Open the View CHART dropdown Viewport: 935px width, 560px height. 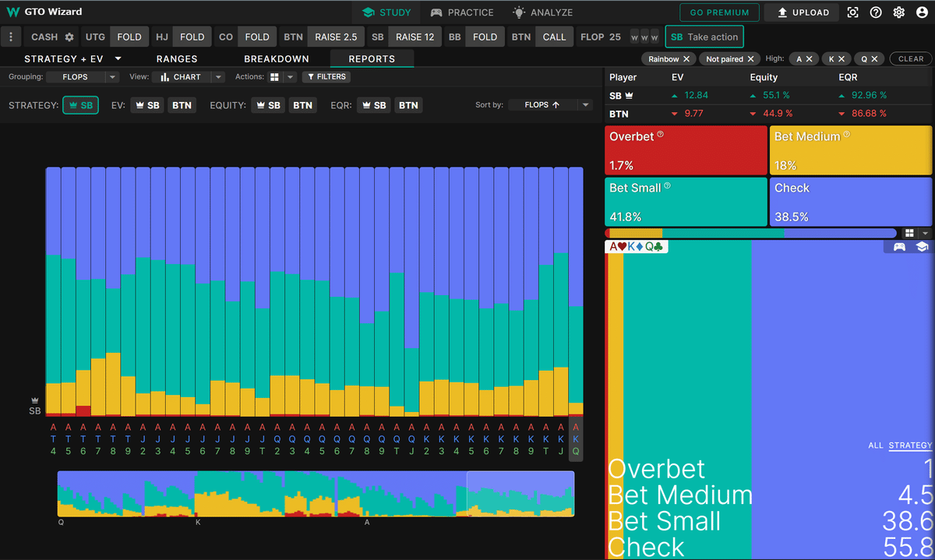coord(189,77)
